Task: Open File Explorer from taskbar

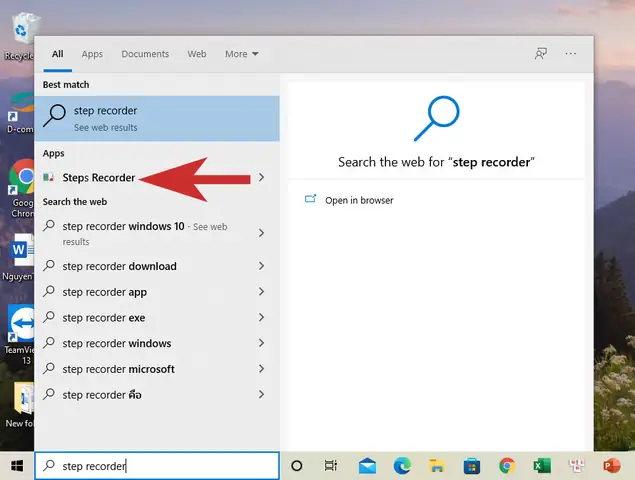Action: tap(437, 466)
